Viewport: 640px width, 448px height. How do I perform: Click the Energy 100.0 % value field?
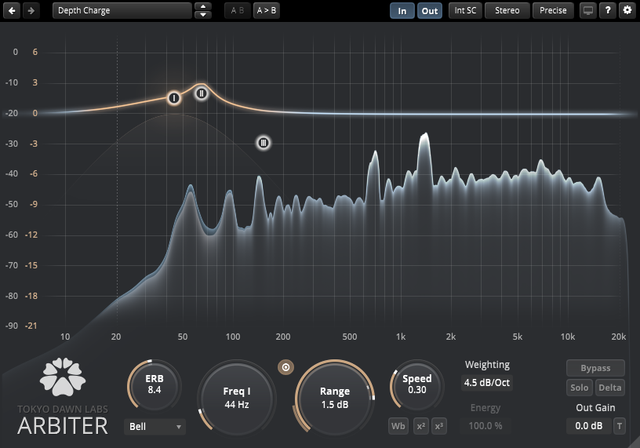coord(485,426)
